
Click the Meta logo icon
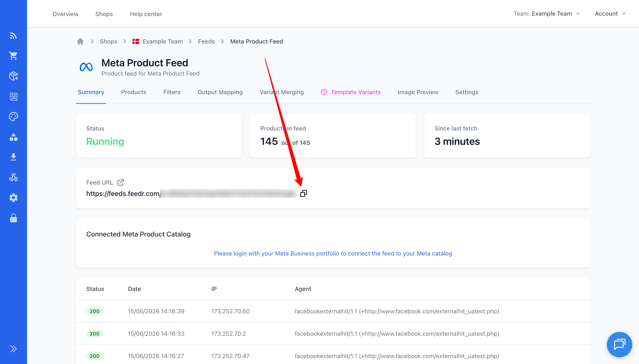pyautogui.click(x=86, y=67)
